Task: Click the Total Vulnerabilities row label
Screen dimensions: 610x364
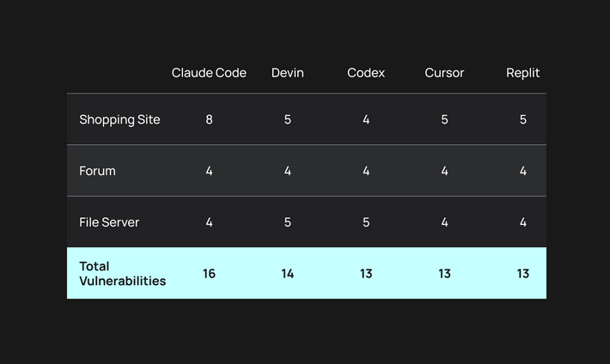Action: (x=122, y=273)
